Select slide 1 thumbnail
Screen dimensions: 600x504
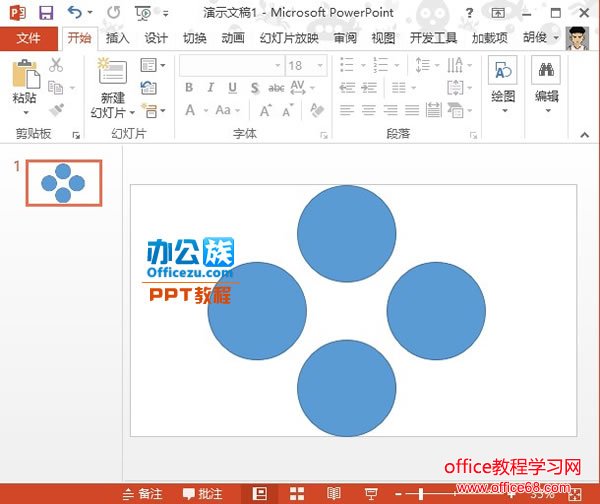click(x=64, y=183)
